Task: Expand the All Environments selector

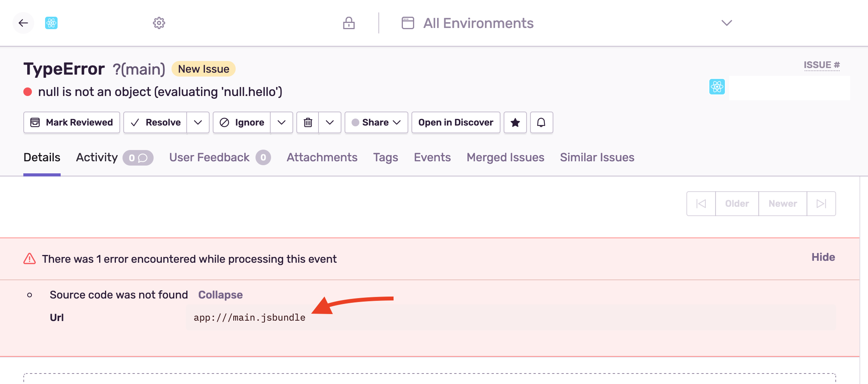Action: 726,23
